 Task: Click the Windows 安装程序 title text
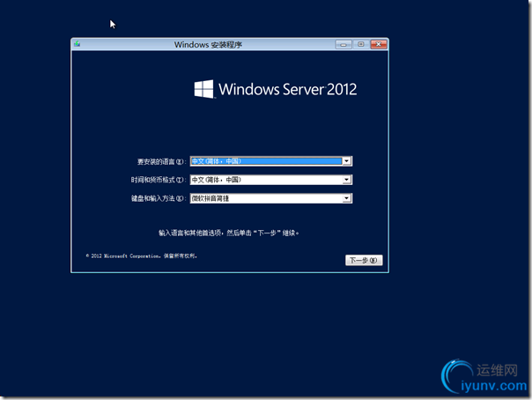coord(208,45)
